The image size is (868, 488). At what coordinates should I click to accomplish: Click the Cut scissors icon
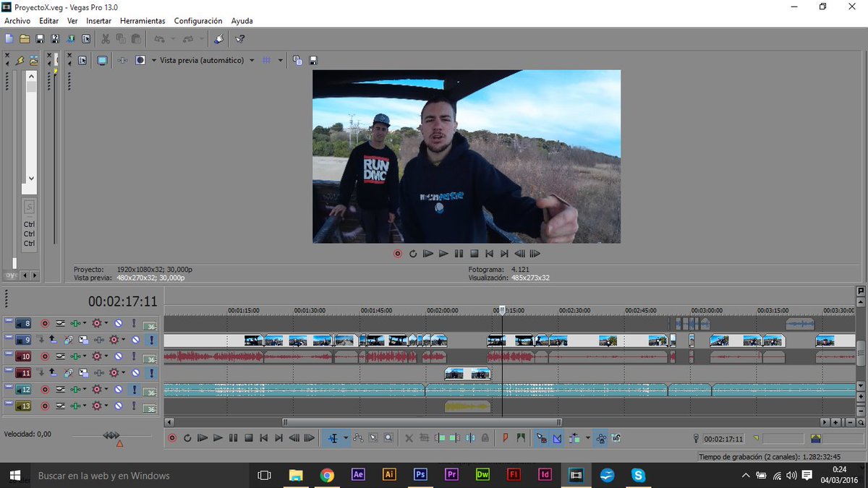point(106,39)
